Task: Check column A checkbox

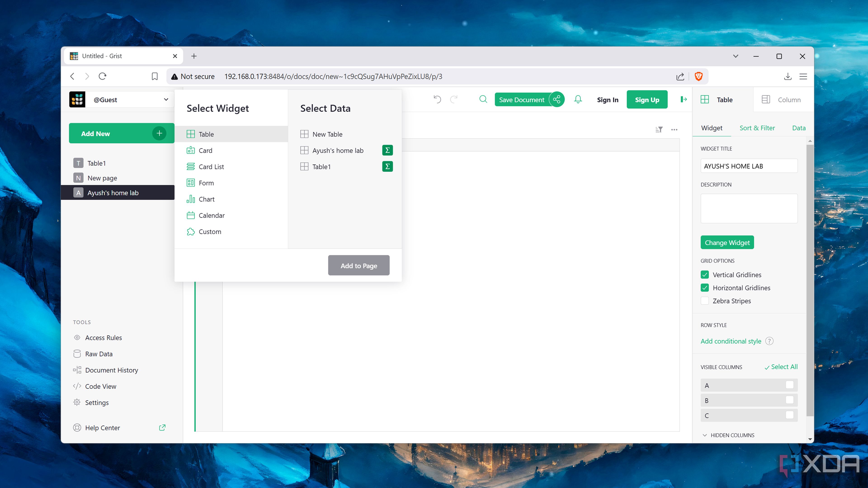Action: tap(790, 385)
